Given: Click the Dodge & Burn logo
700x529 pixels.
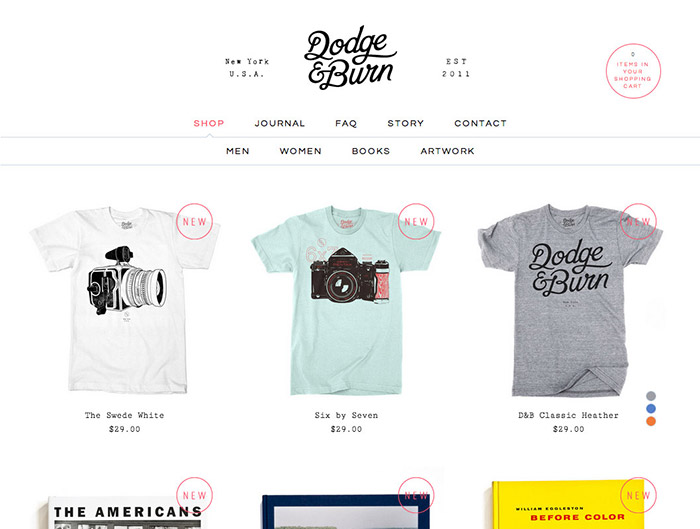Looking at the screenshot, I should pos(350,57).
